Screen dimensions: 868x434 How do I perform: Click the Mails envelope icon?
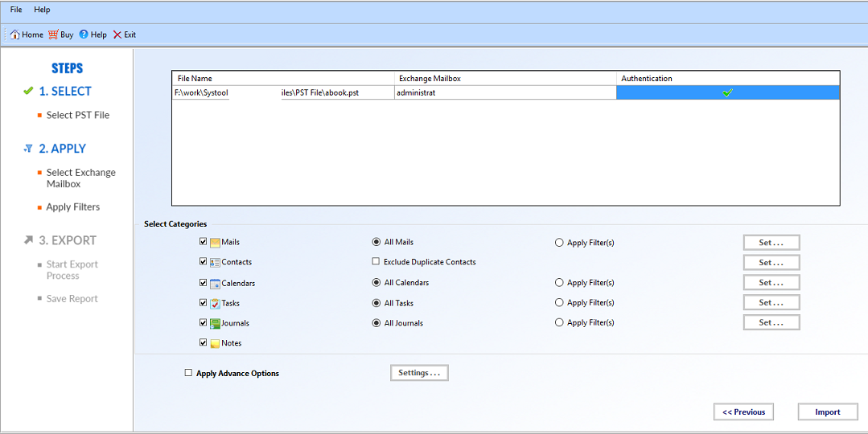tap(216, 242)
